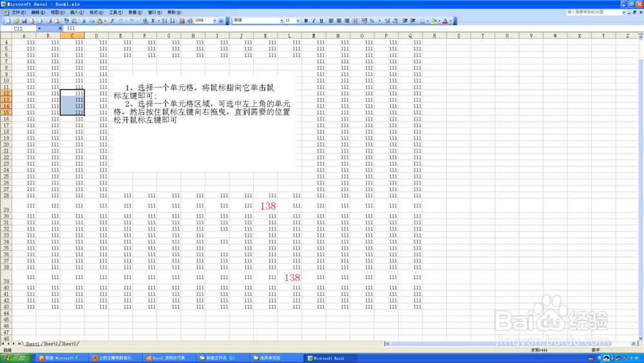The image size is (644, 363).
Task: Click the horizontal scrollbar right arrow
Action: pos(633,344)
